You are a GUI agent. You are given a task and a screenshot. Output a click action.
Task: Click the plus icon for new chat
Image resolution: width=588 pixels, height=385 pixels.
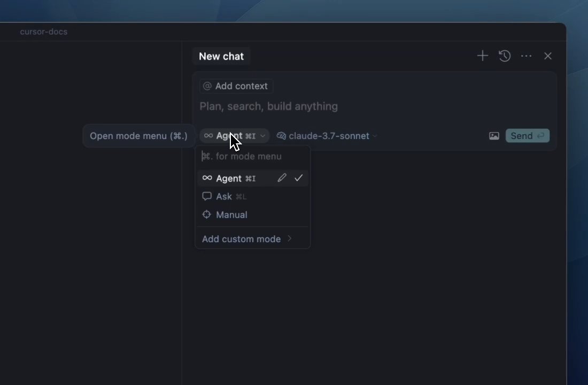point(483,56)
